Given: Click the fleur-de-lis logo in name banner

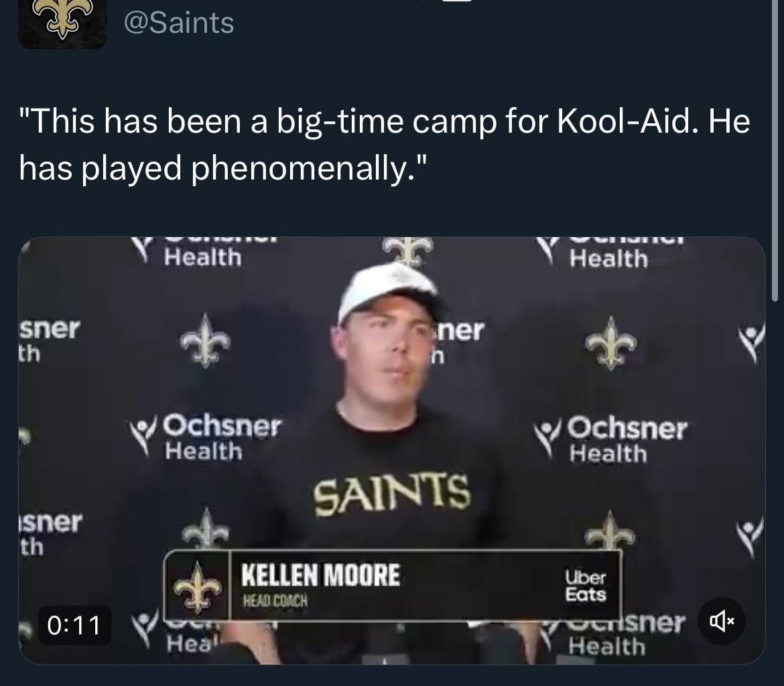Looking at the screenshot, I should [198, 586].
